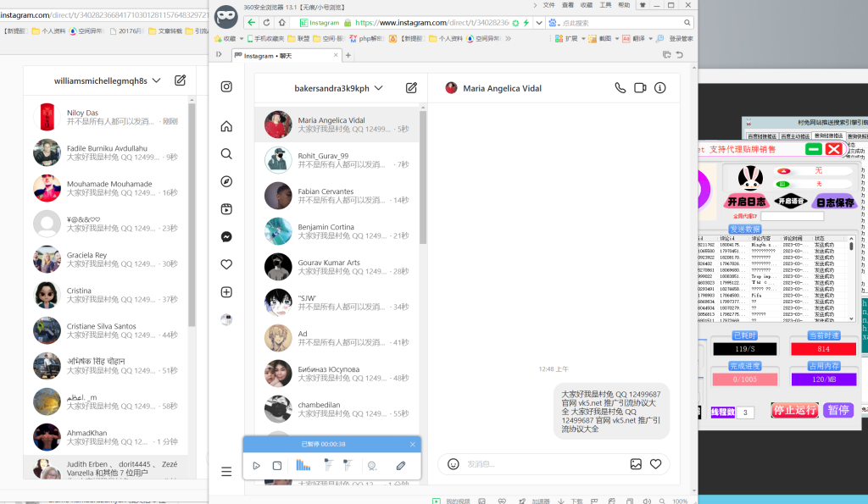Start an audio call with Maria

(620, 88)
